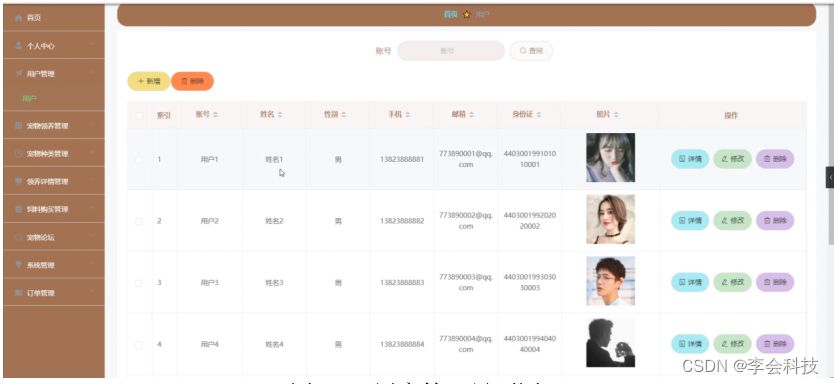Click phone number 13823888884
Screen dimensions: 834x384
tap(402, 345)
